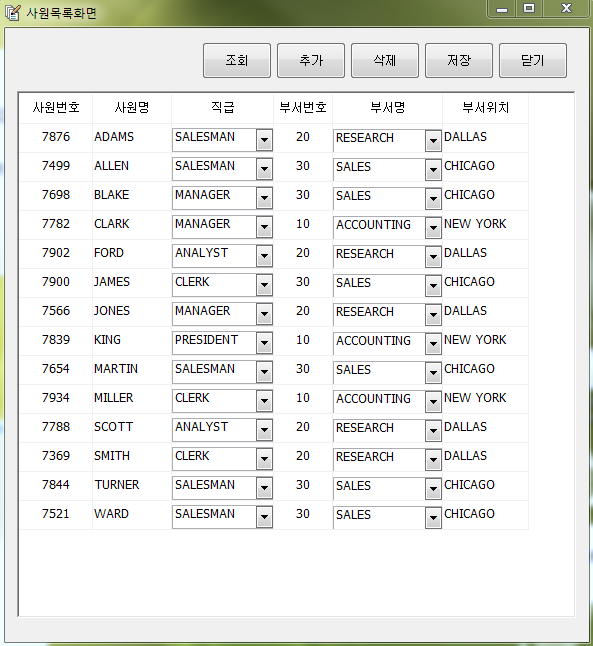Image resolution: width=593 pixels, height=646 pixels.
Task: Open WARD job title dropdown arrow
Action: pyautogui.click(x=264, y=517)
